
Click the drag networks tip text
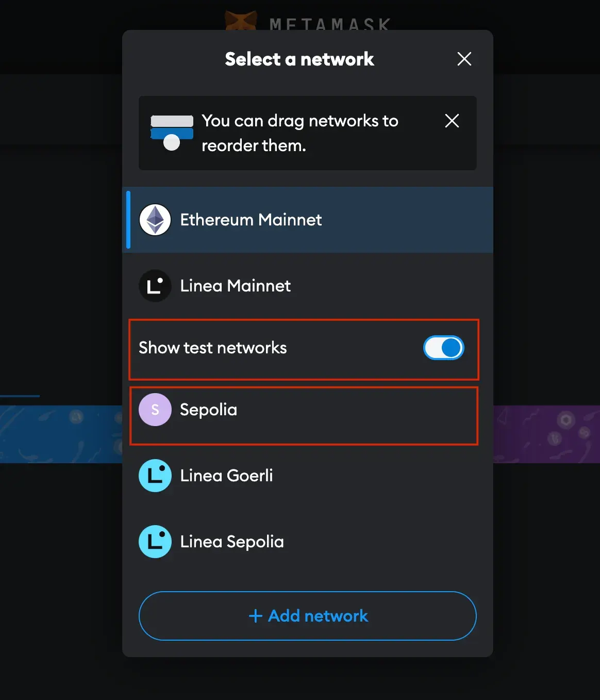point(300,133)
